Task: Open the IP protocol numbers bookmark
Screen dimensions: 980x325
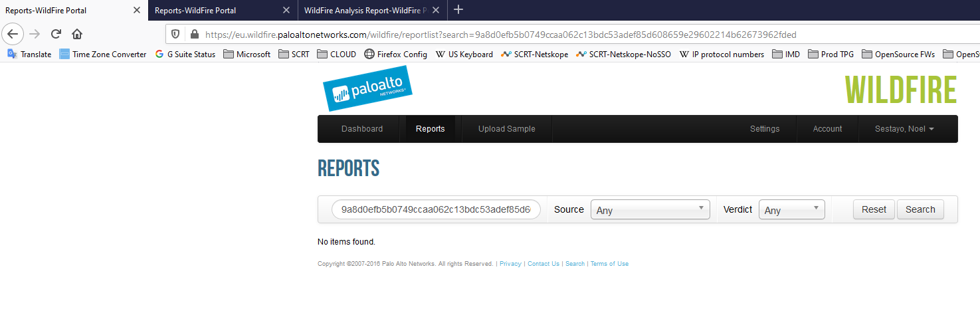Action: coord(722,54)
